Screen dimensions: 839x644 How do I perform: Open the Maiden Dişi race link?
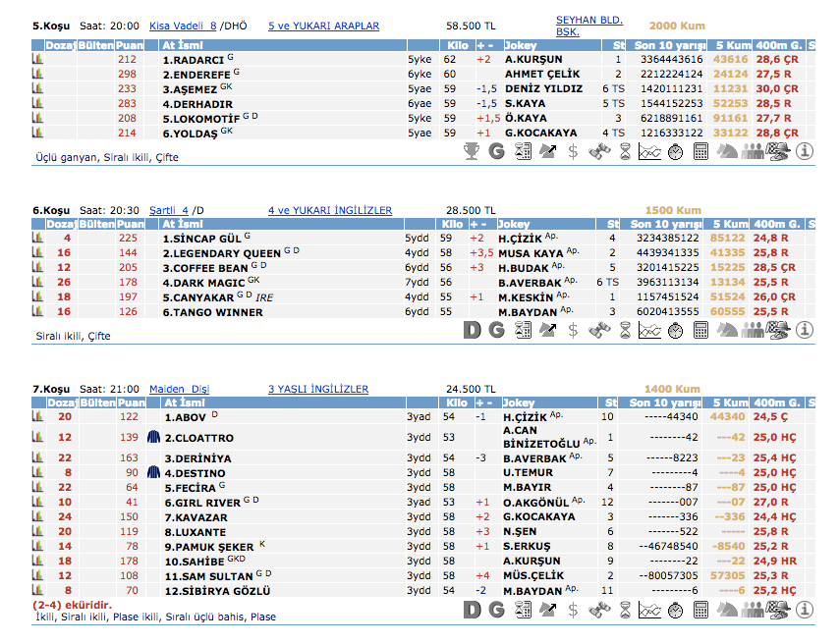pos(179,389)
